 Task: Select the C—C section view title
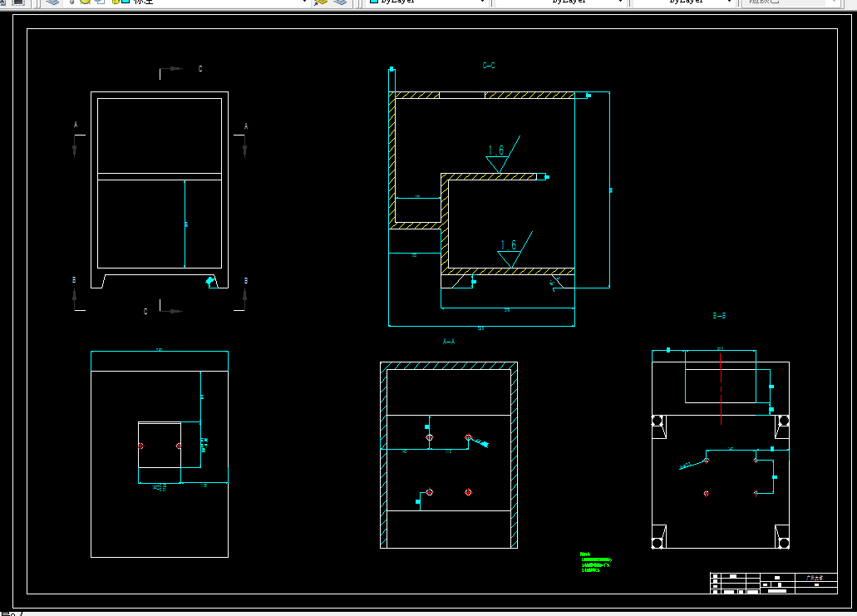(x=489, y=66)
